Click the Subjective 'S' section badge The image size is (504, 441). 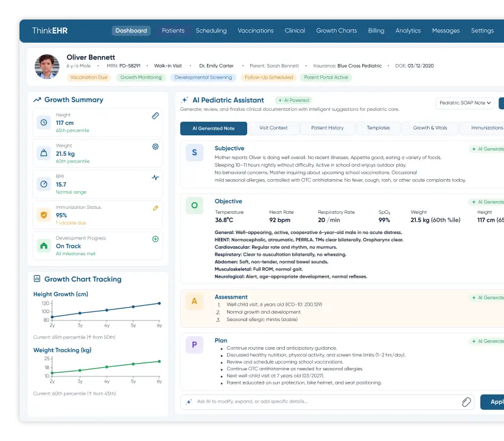(x=194, y=152)
